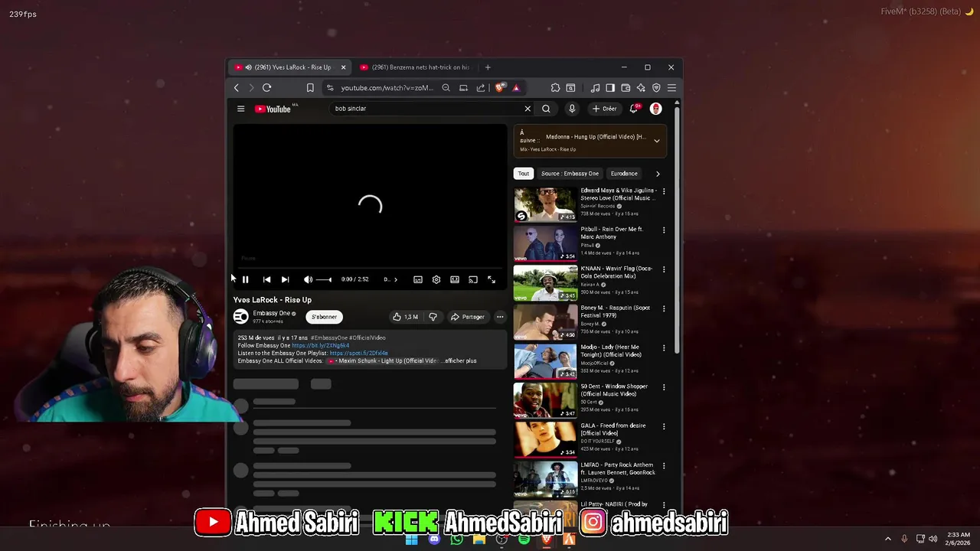Screen dimensions: 980x551
Task: Open Brave Leo AI sparkle icon
Action: click(x=641, y=88)
